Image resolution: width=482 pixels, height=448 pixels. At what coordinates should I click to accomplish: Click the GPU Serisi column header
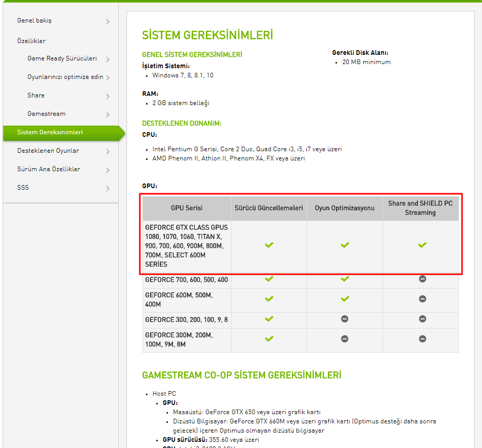click(186, 208)
